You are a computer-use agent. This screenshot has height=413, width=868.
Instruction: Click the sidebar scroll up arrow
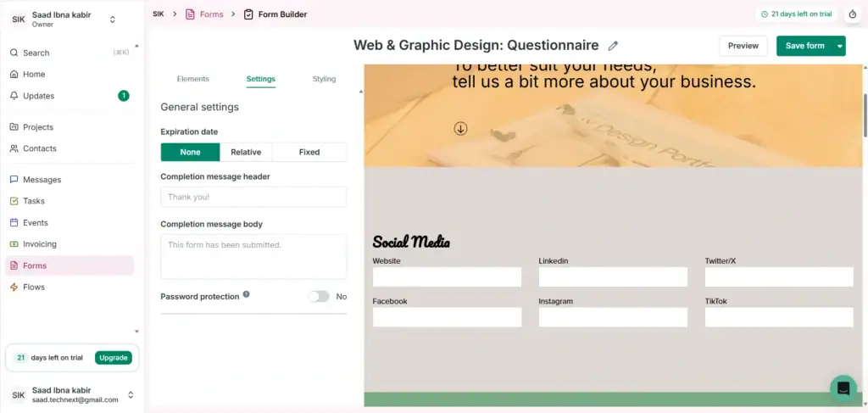pyautogui.click(x=136, y=46)
